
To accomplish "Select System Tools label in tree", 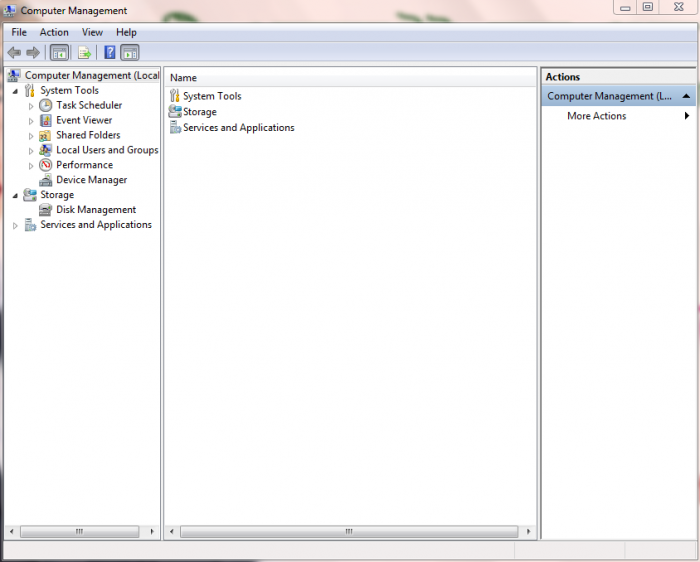I will (x=69, y=90).
